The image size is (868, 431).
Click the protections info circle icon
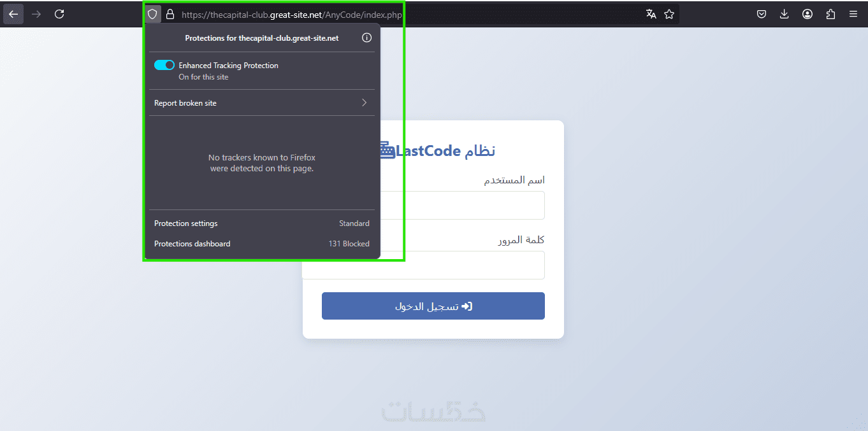click(366, 38)
